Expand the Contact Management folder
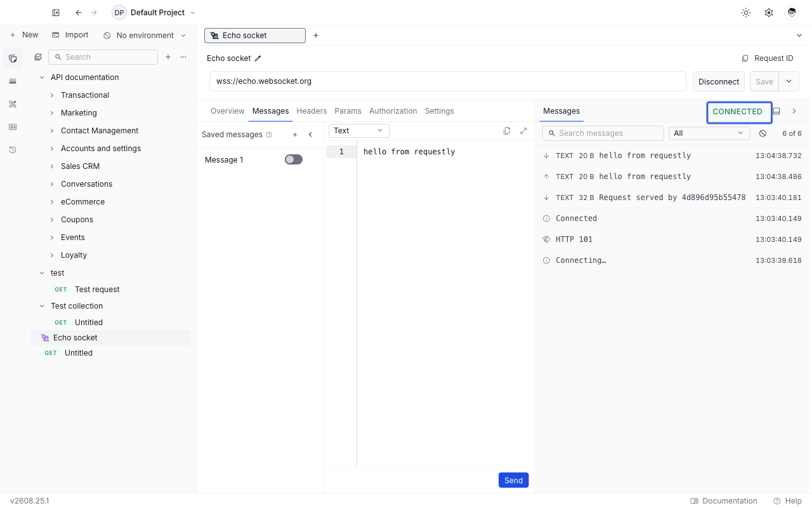This screenshot has height=508, width=812. (x=52, y=131)
